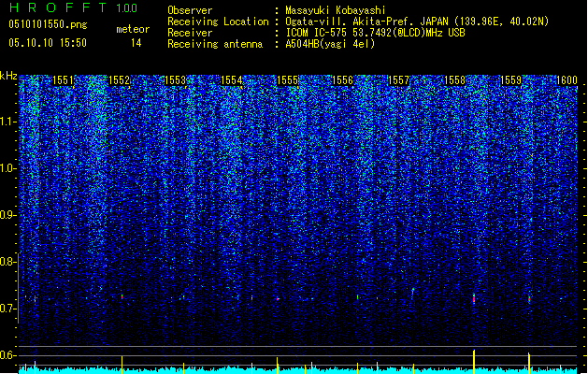Click the 'Receiving Location' field label
588x374 pixels.
218,22
